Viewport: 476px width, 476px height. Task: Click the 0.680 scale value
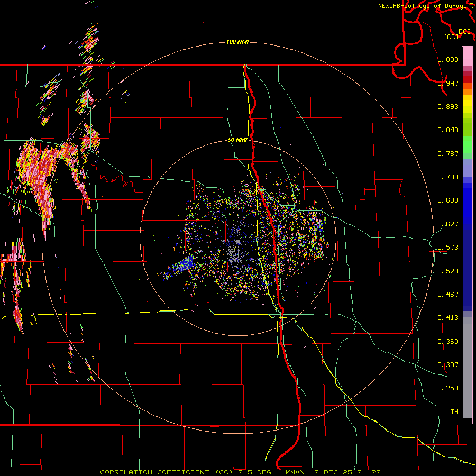pyautogui.click(x=448, y=200)
